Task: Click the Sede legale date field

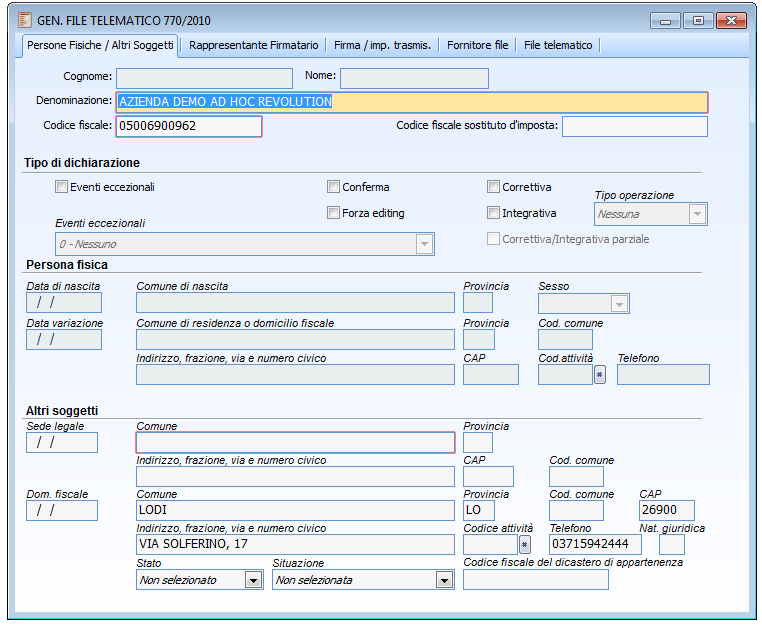Action: 62,443
